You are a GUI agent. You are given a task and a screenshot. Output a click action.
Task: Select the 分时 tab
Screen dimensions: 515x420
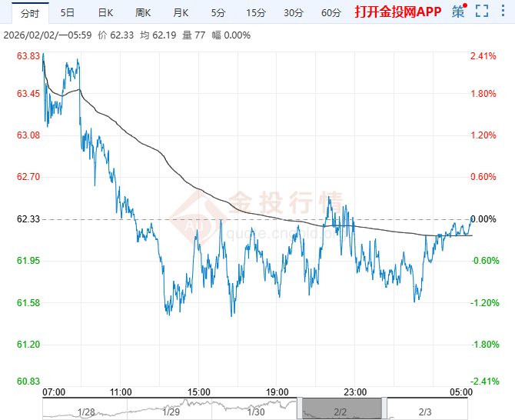coord(30,12)
